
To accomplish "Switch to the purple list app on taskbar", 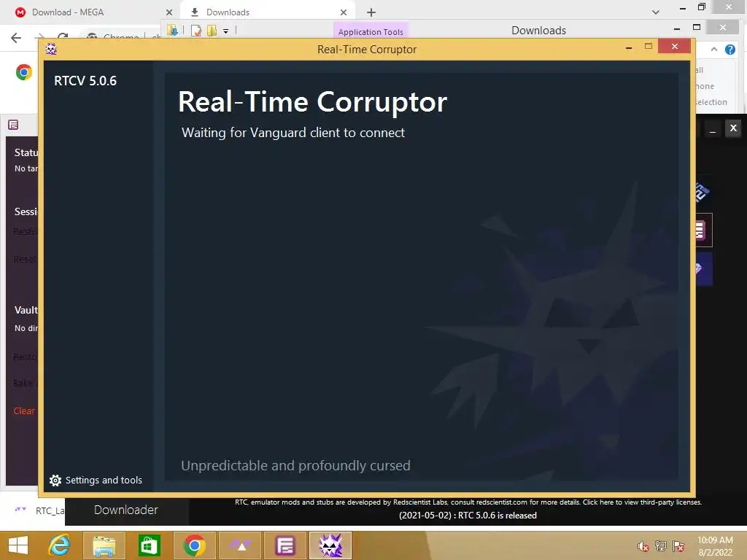I will click(285, 545).
